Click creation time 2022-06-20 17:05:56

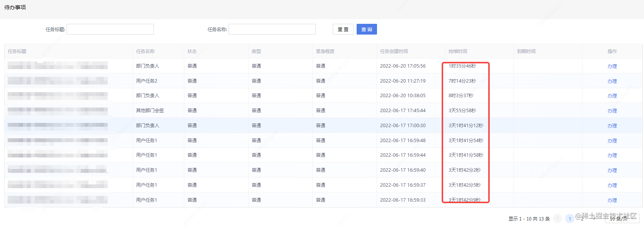coord(403,66)
